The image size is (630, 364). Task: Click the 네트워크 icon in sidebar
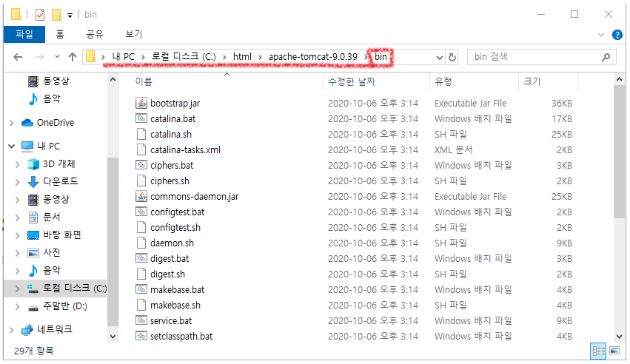[x=27, y=329]
